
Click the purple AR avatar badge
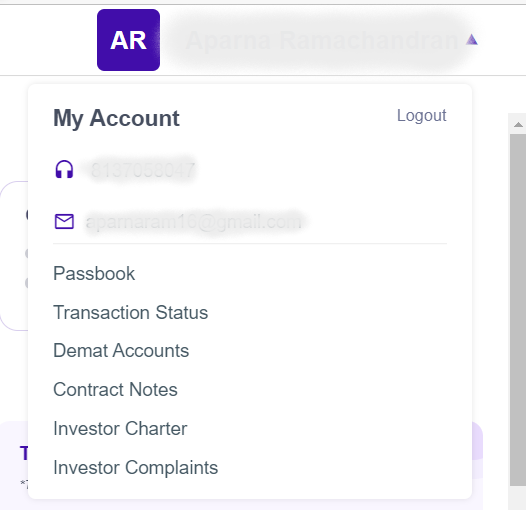click(128, 40)
